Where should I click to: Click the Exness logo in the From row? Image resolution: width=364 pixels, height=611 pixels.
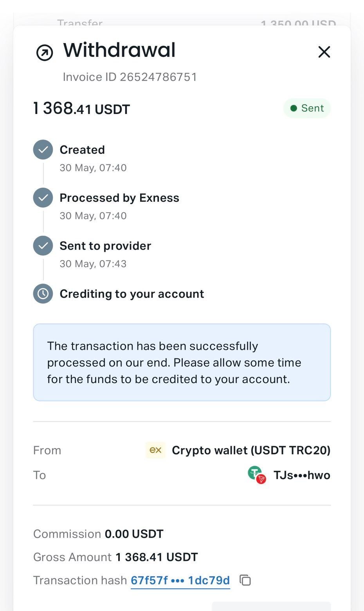[155, 450]
